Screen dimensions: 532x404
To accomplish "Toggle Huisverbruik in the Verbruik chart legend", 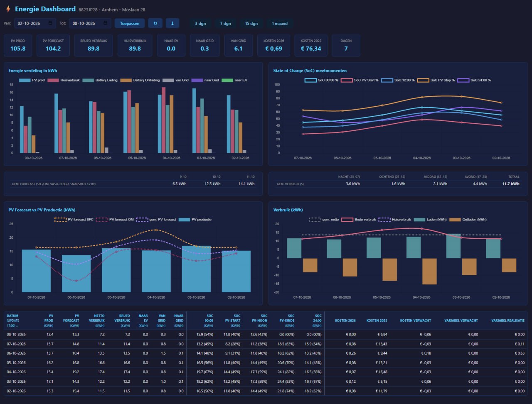I will click(395, 219).
